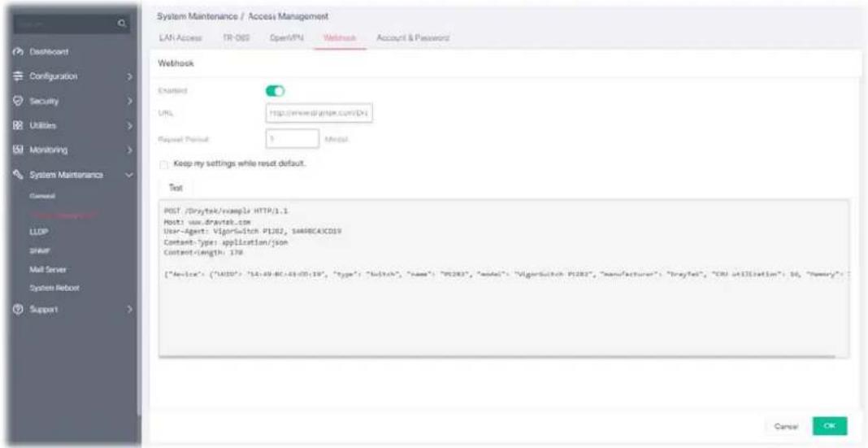Switch to the OpenVPN tab
Viewport: 868px width, 448px height.
pyautogui.click(x=286, y=37)
